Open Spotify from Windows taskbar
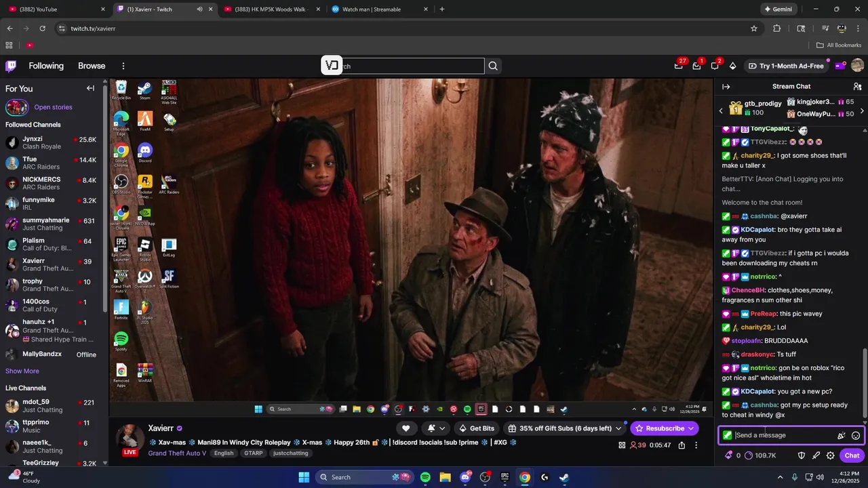868x488 pixels. 425,477
